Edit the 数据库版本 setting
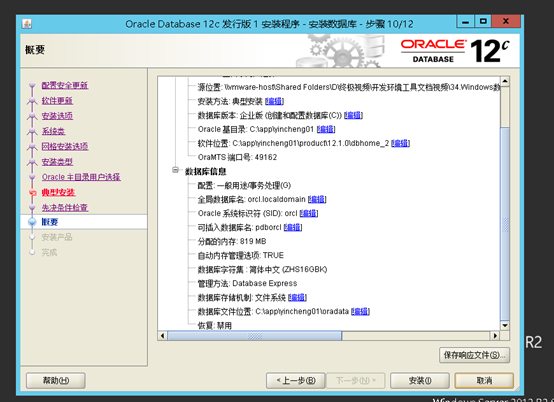 353,115
